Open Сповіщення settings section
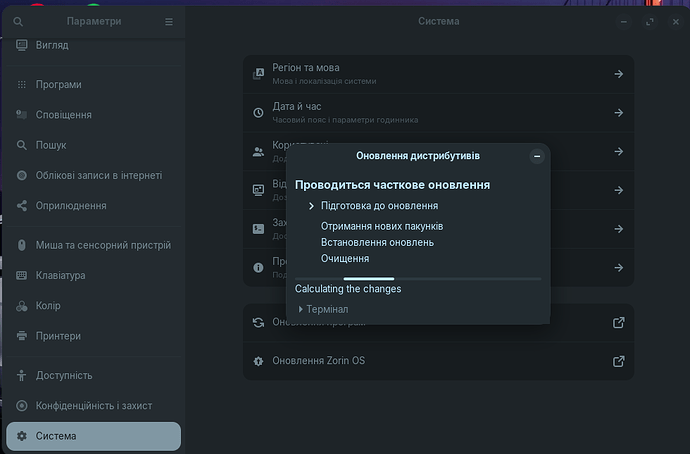The width and height of the screenshot is (690, 454). (63, 115)
